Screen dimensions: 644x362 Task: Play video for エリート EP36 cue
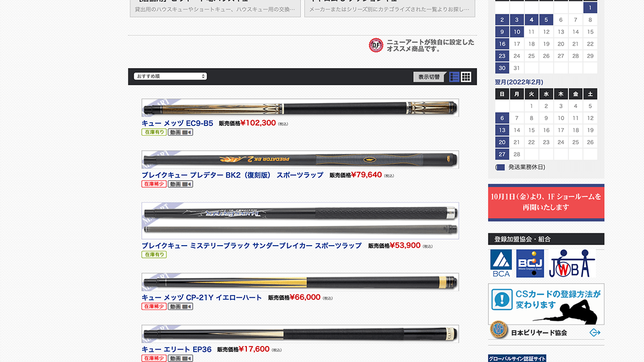tap(180, 358)
